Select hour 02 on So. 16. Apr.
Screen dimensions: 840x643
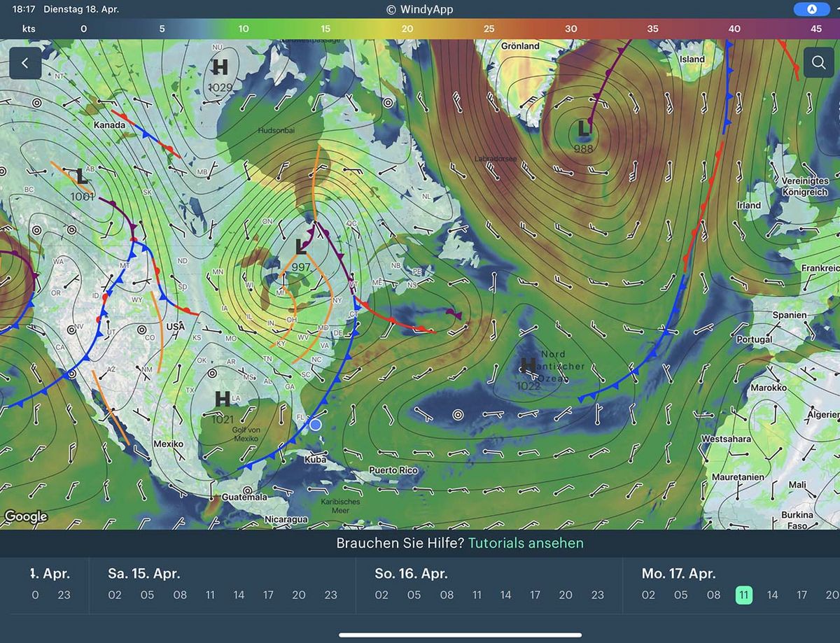(x=381, y=595)
